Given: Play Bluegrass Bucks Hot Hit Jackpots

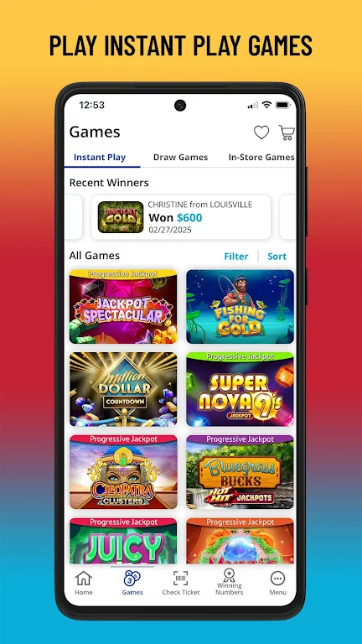Looking at the screenshot, I should point(240,472).
